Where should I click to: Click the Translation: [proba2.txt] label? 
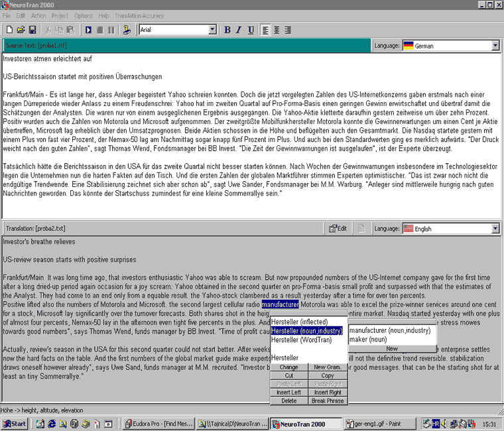(36, 229)
